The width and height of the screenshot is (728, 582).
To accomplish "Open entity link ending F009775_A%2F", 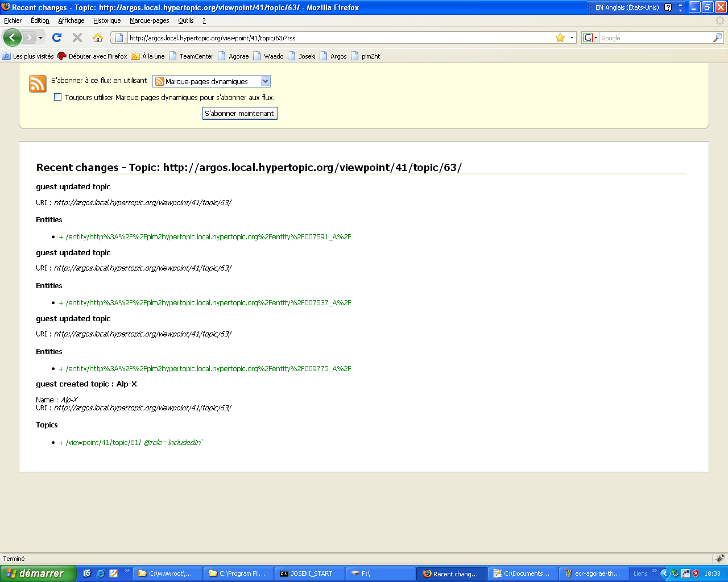I will 208,369.
